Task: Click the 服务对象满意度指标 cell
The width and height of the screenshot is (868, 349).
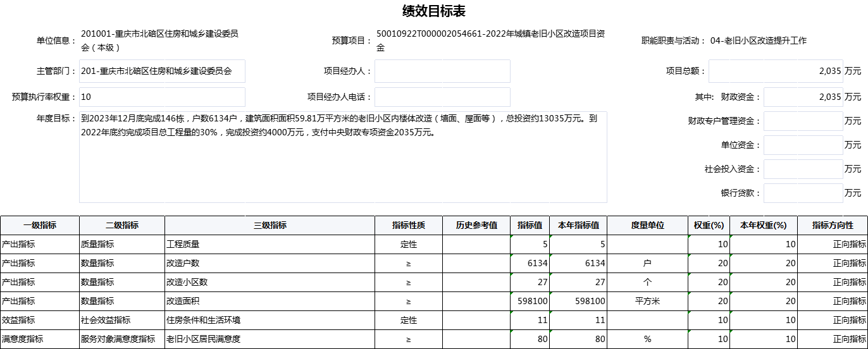Action: coord(122,339)
